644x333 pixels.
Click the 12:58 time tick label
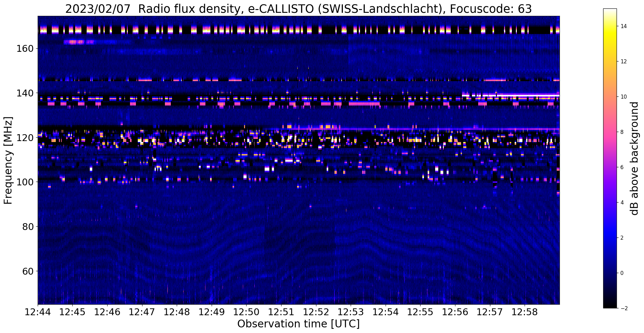[x=525, y=312]
